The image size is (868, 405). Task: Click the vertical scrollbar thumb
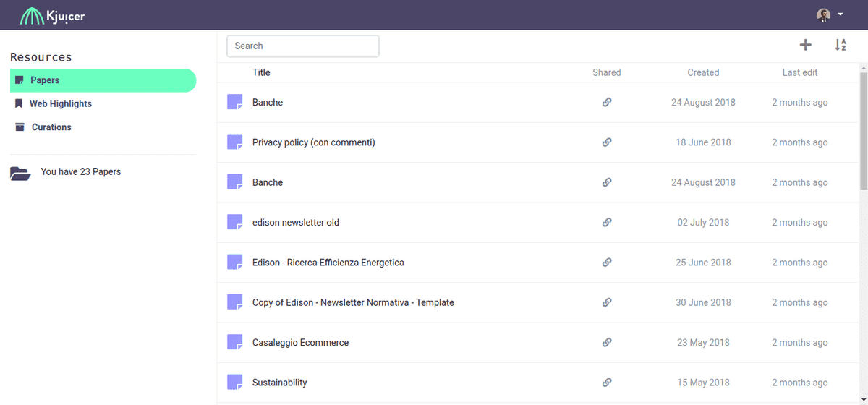point(864,132)
